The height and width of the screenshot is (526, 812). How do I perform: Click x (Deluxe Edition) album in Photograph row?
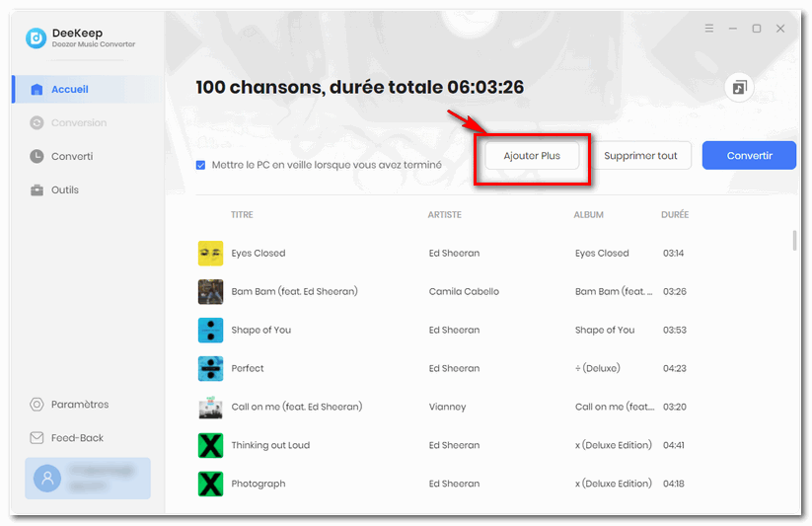click(613, 484)
